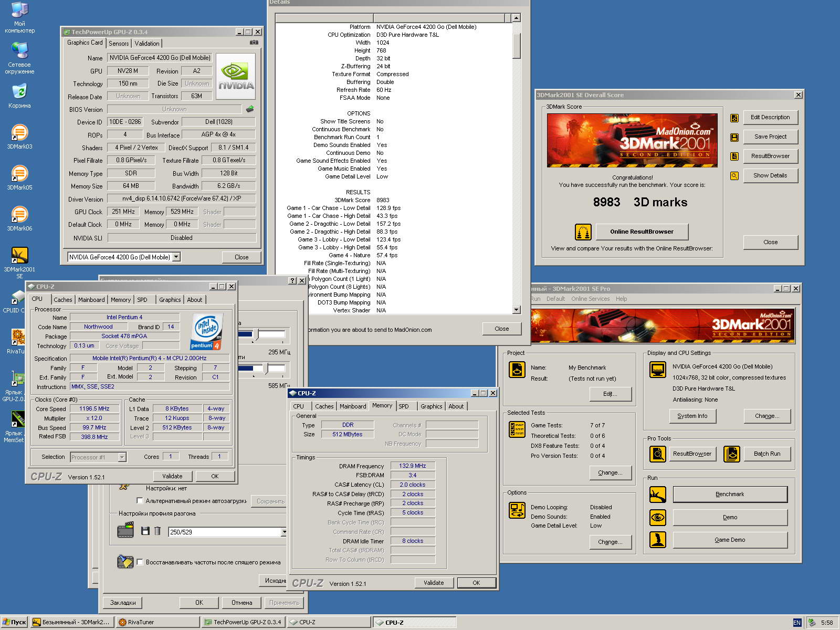The image size is (840, 630).
Task: Click the Details window vertical scrollbar thumb
Action: point(516,46)
